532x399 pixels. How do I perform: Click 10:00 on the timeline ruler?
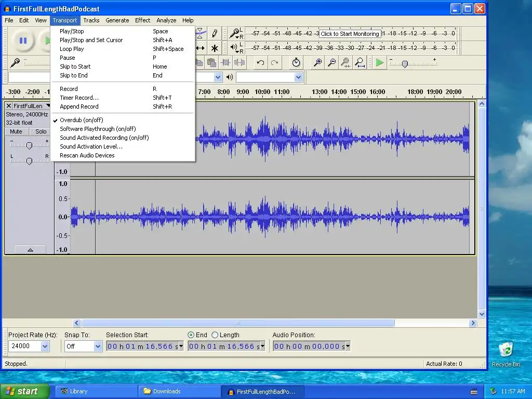pyautogui.click(x=262, y=92)
